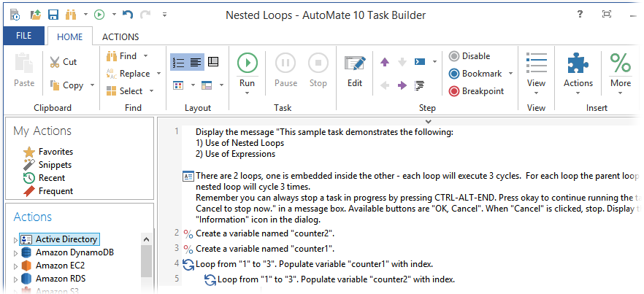Select Amazon EC2 in Actions list
This screenshot has height=294, width=644.
[x=53, y=266]
